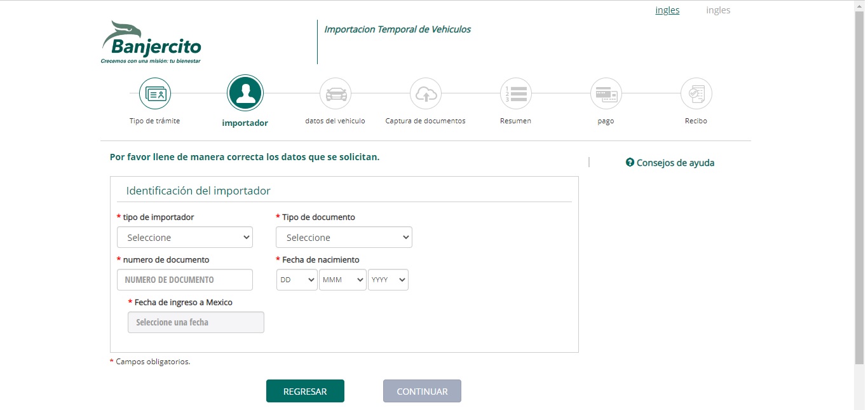
Task: Click the NUMERO DE DOCUMENTO input field
Action: point(184,279)
